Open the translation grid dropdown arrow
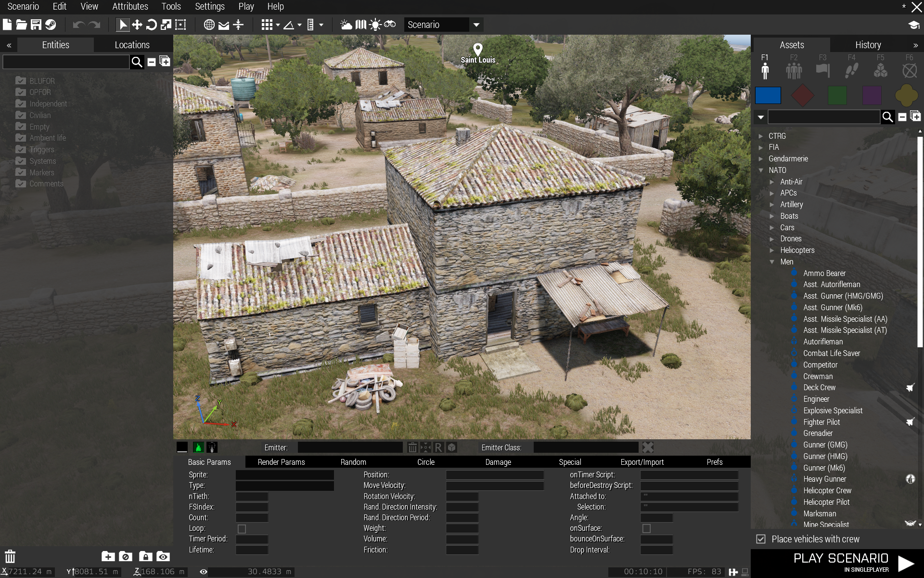 (x=278, y=25)
